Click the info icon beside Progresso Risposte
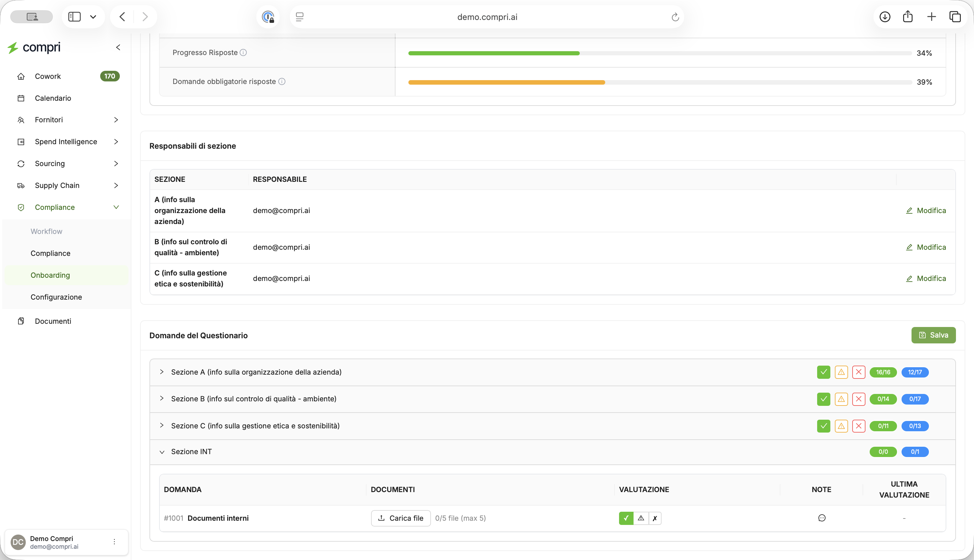974x560 pixels. (x=243, y=52)
